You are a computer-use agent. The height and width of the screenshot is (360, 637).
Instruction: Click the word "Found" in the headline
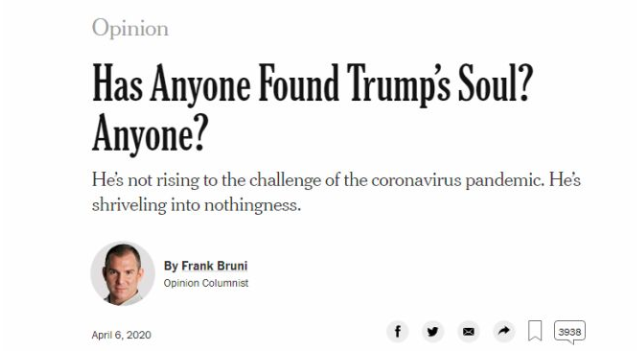point(299,82)
